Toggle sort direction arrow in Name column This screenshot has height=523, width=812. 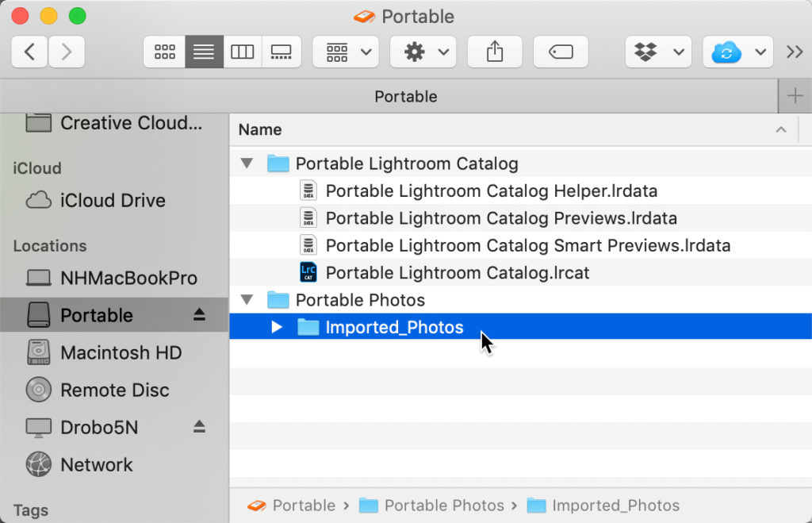click(781, 129)
